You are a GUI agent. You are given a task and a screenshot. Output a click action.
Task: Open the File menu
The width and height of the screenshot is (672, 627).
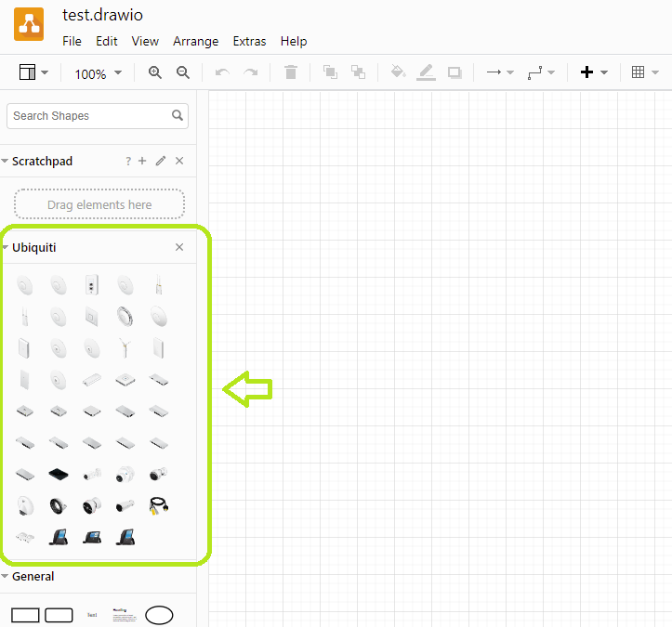(72, 41)
